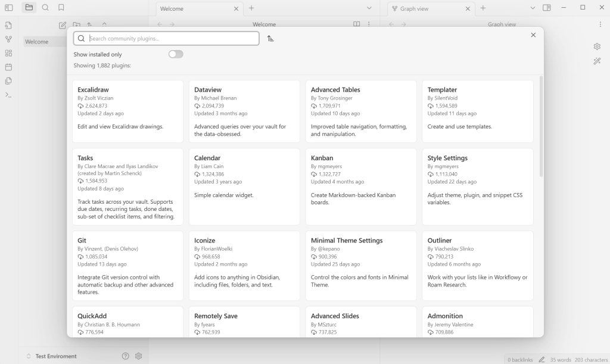The width and height of the screenshot is (610, 364).
Task: Enable the Show installed only toggle
Action: click(x=176, y=54)
